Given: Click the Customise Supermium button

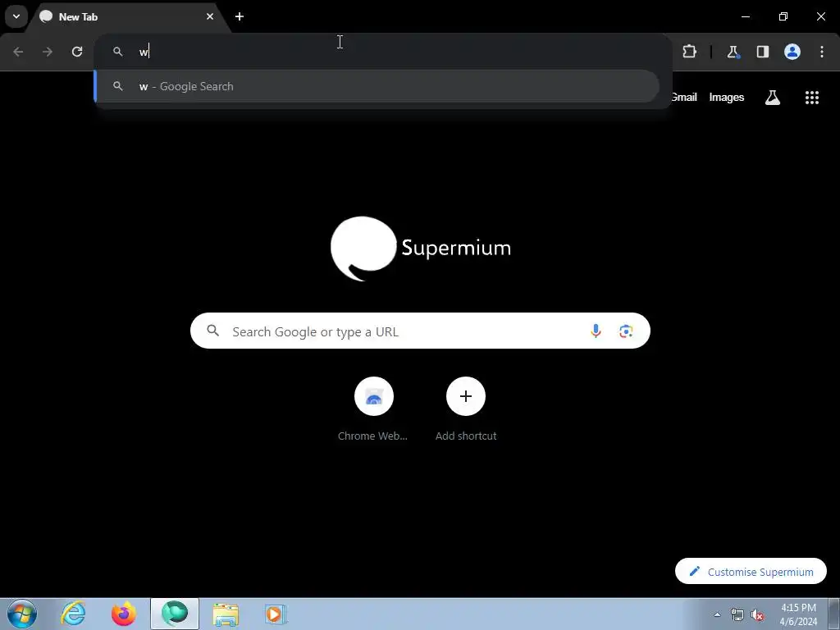Looking at the screenshot, I should tap(751, 572).
